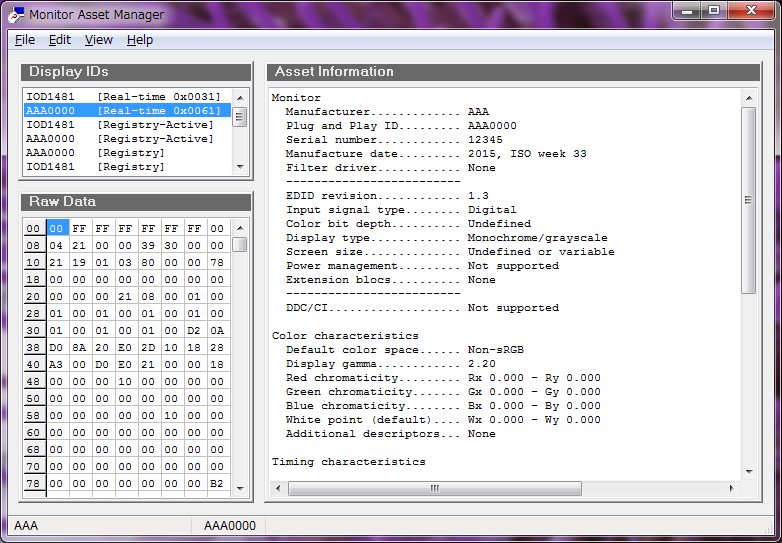Screen dimensions: 782x543
Task: Open the Edit menu
Action: coord(59,40)
